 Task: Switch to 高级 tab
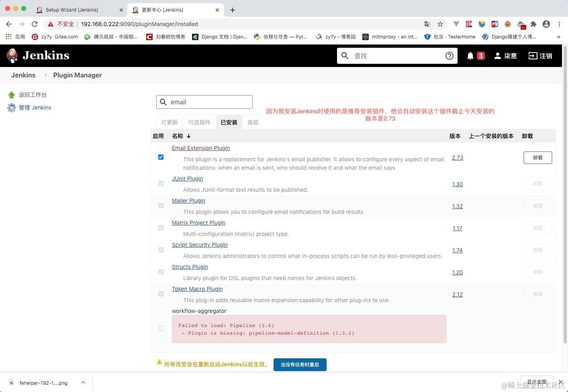coord(253,122)
